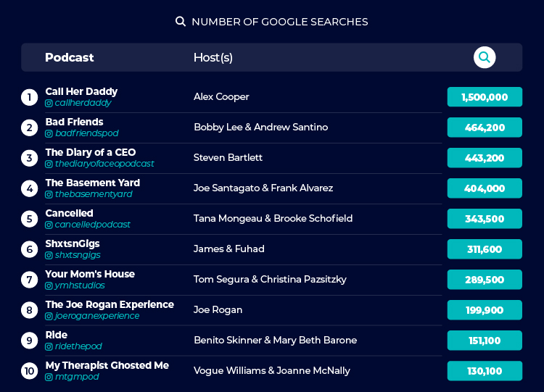This screenshot has height=392, width=544.
Task: Click the magnifier icon beside the title
Action: [x=181, y=22]
